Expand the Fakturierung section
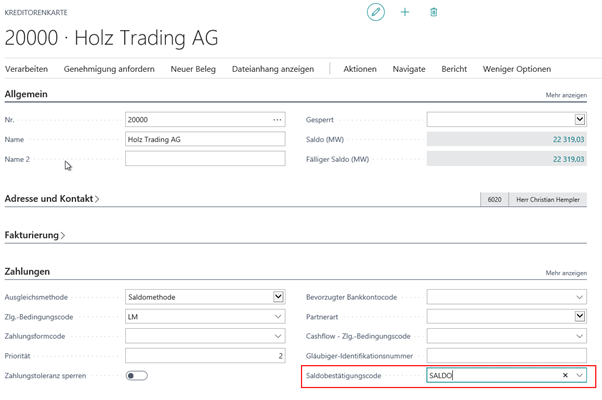602x400 pixels. (x=35, y=235)
